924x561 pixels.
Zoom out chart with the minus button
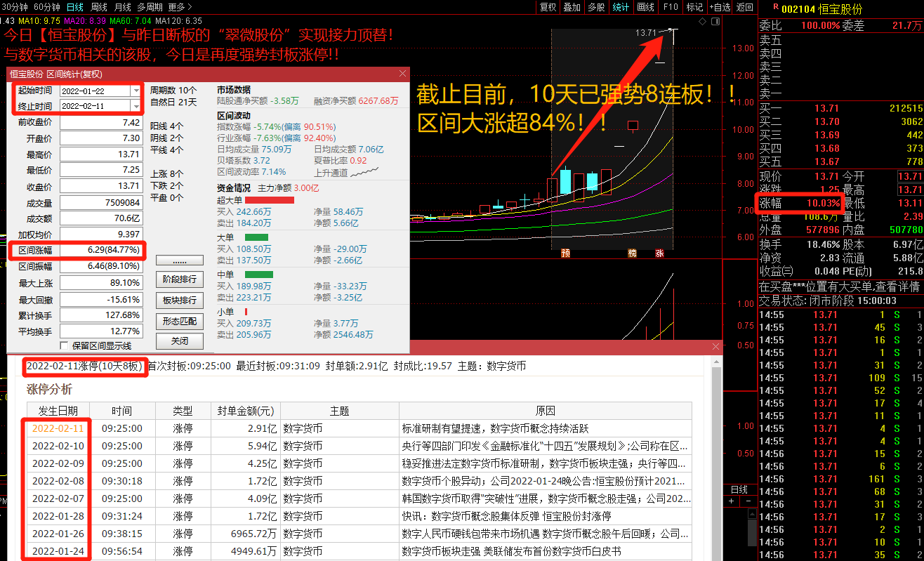click(x=747, y=501)
